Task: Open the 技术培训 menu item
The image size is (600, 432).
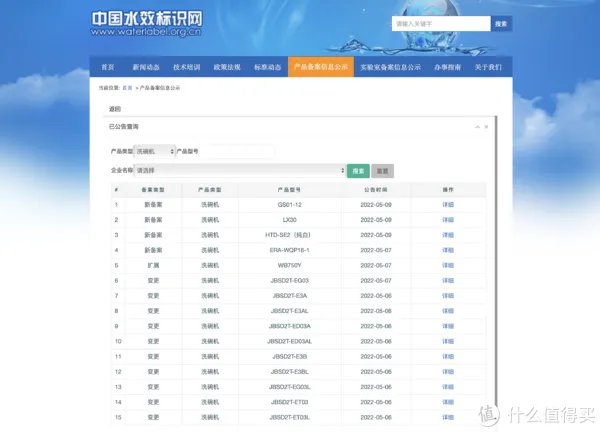Action: coord(186,67)
